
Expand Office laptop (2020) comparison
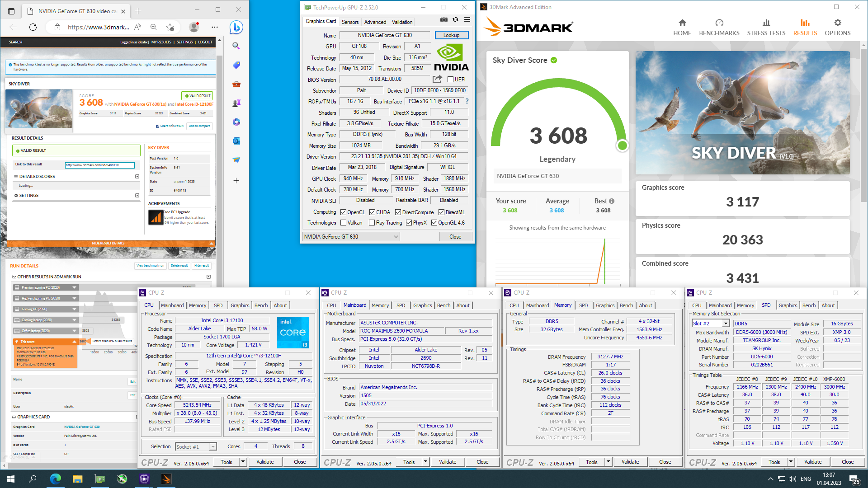tap(75, 331)
